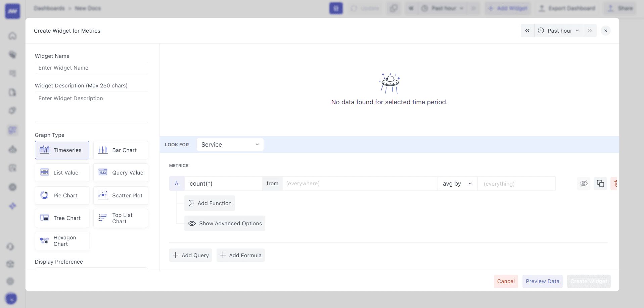Select the List Value graph type

(62, 172)
